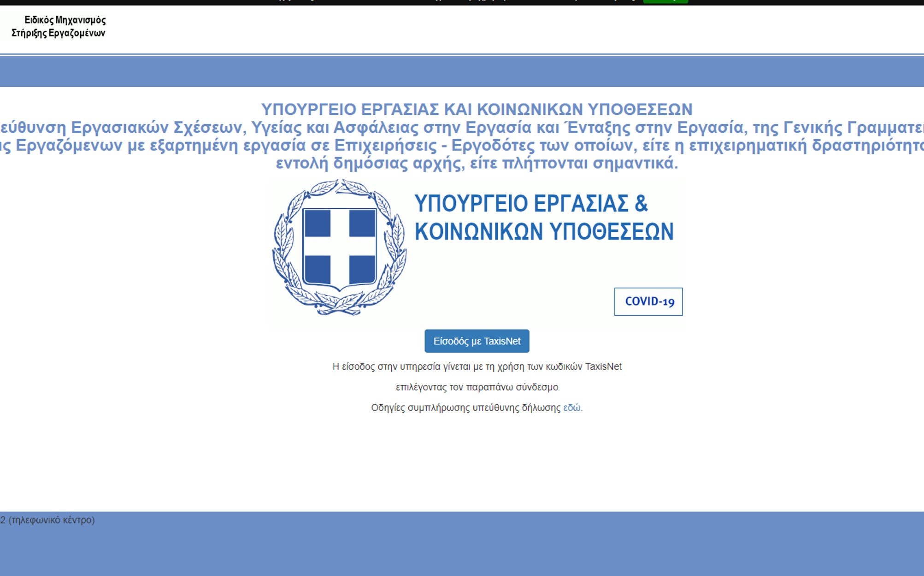Open the "εδώ" instructions link
Image resolution: width=924 pixels, height=576 pixels.
(x=572, y=408)
